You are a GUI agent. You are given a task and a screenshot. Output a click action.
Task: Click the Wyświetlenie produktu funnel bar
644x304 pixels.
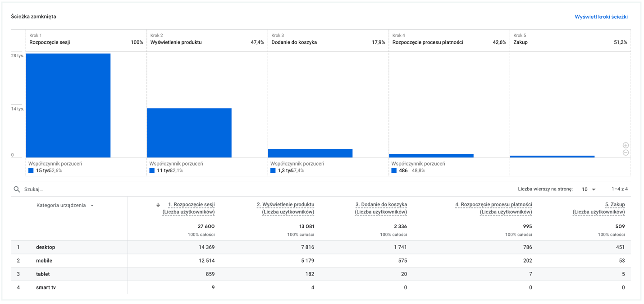point(189,133)
